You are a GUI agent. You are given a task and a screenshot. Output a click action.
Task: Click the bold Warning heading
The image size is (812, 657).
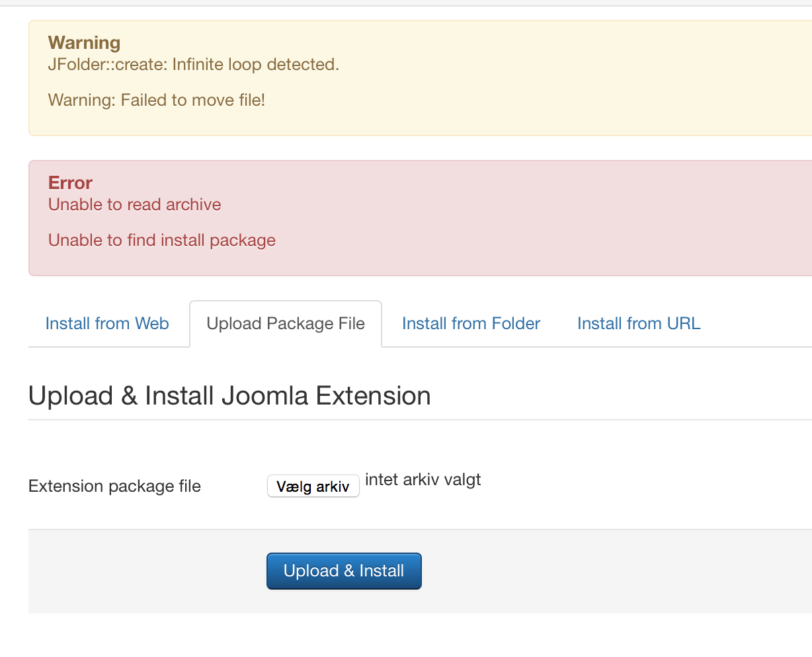pos(84,43)
